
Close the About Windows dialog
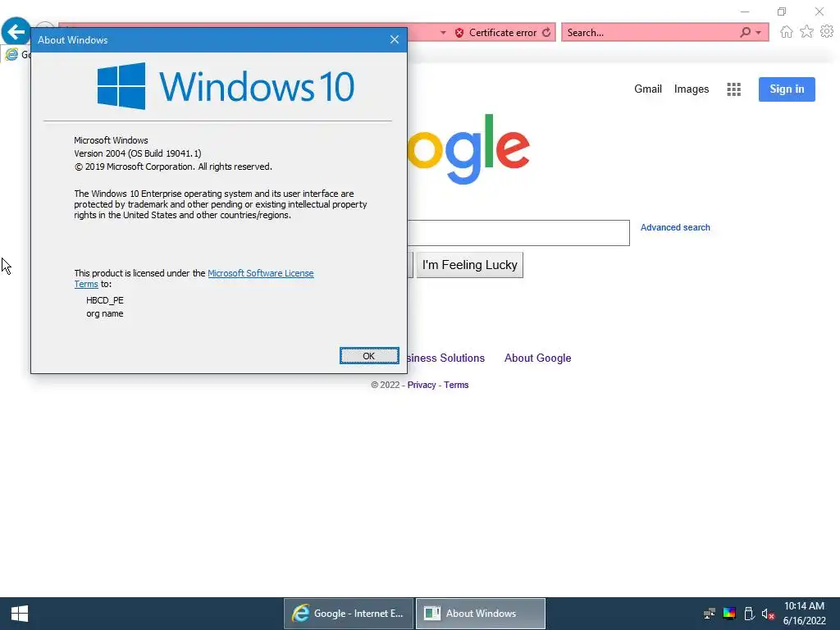[x=395, y=39]
